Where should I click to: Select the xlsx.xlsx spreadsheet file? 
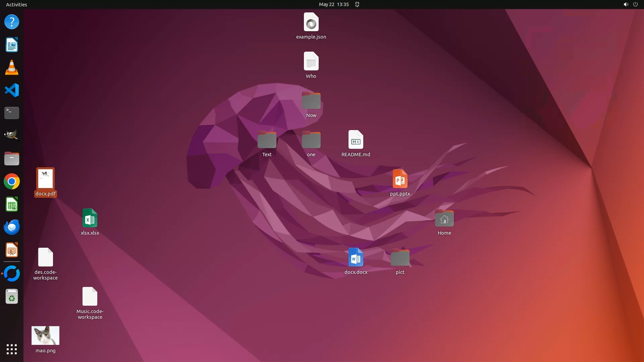click(90, 218)
